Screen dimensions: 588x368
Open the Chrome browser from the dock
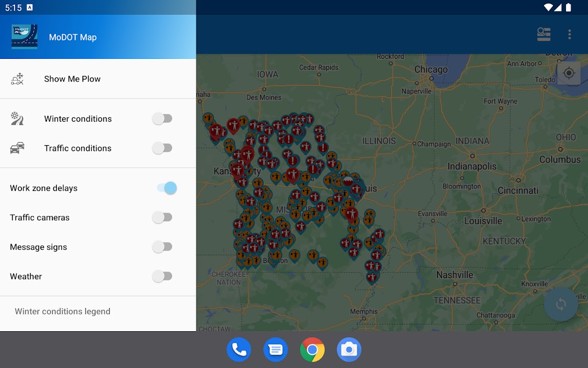[x=312, y=350]
